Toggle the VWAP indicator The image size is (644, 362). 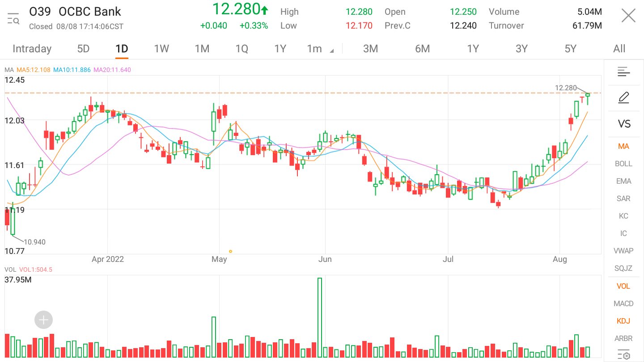tap(623, 251)
